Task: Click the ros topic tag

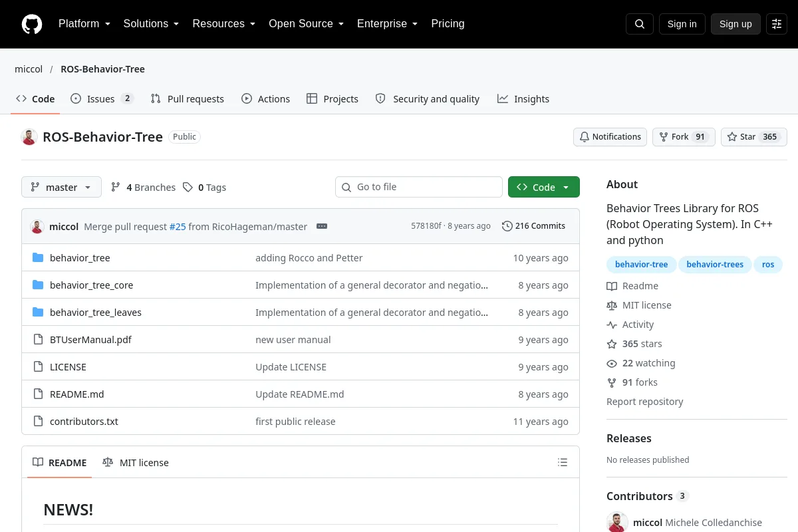Action: [x=768, y=264]
